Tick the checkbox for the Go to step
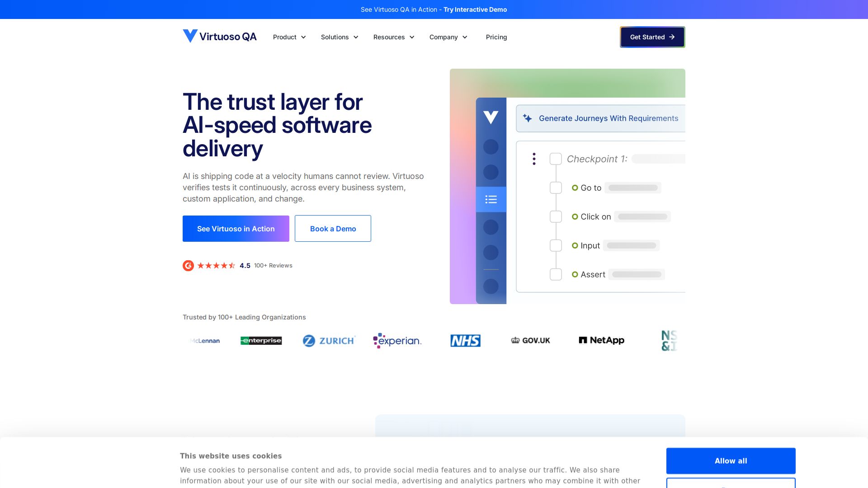Screen dimensions: 868x488 point(556,188)
